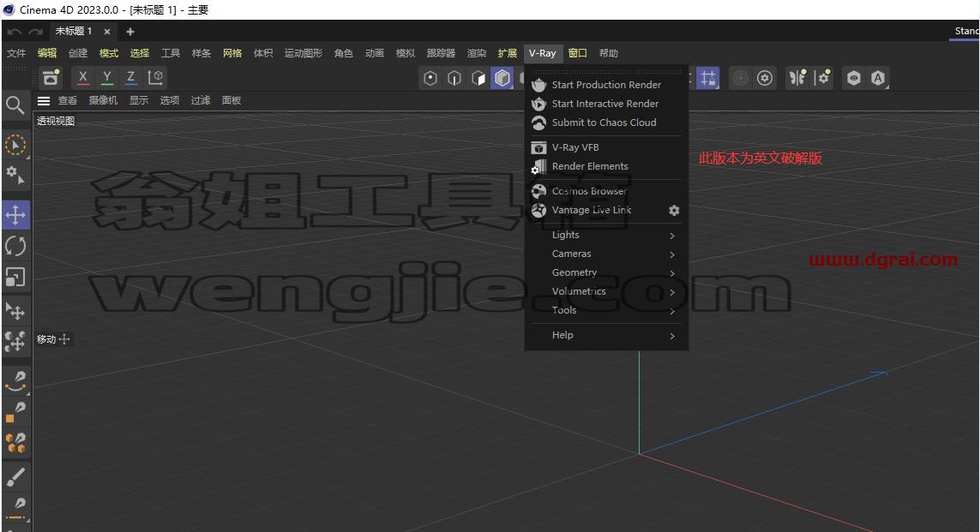
Task: Click the greyed soft selection target icon
Action: click(741, 78)
